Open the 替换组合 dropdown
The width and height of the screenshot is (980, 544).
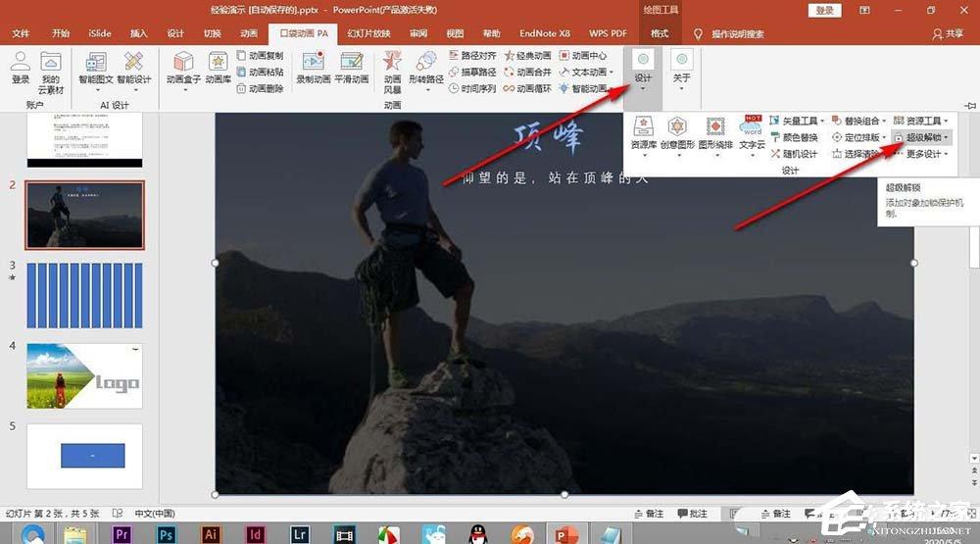coord(858,121)
